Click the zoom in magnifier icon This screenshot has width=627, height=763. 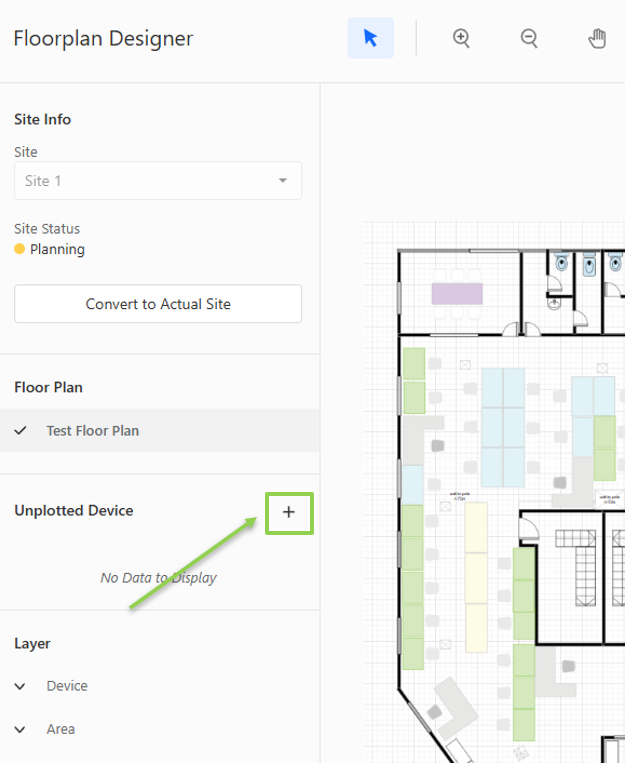point(461,38)
